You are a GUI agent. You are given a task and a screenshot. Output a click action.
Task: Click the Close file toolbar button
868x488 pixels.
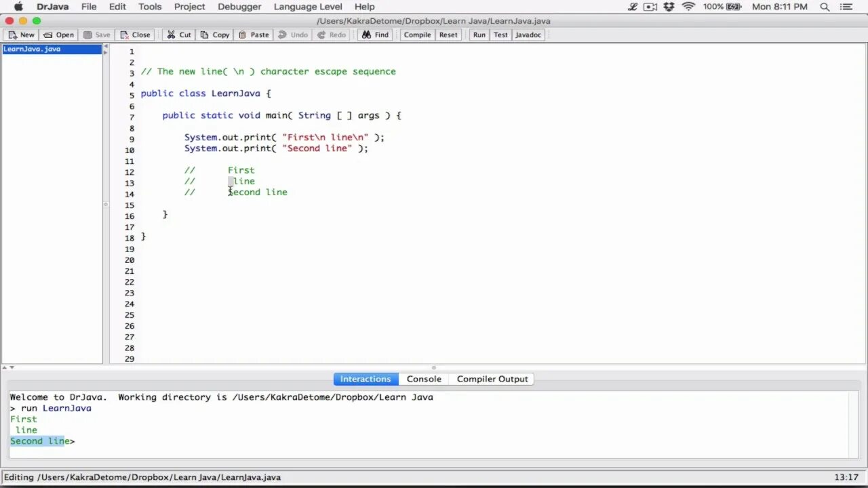click(134, 35)
